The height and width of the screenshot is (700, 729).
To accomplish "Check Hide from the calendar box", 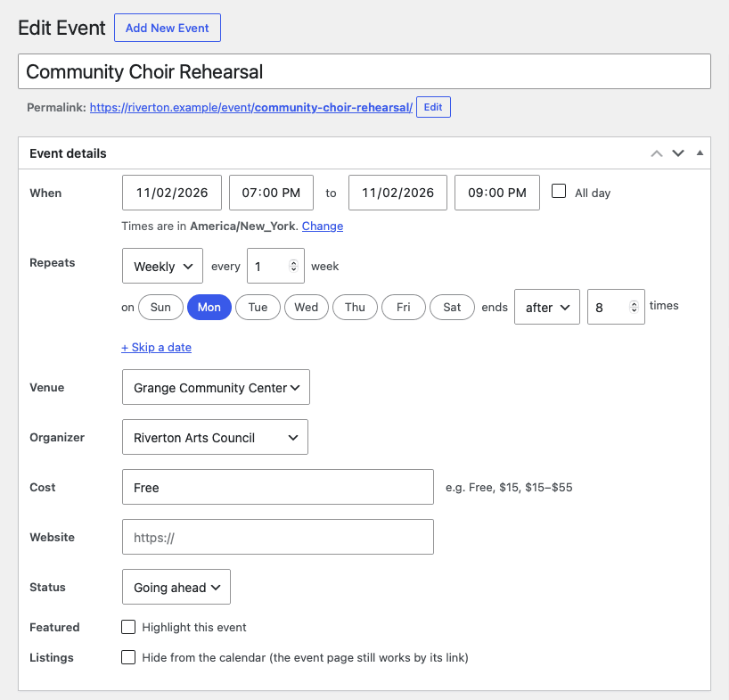I will pos(128,657).
